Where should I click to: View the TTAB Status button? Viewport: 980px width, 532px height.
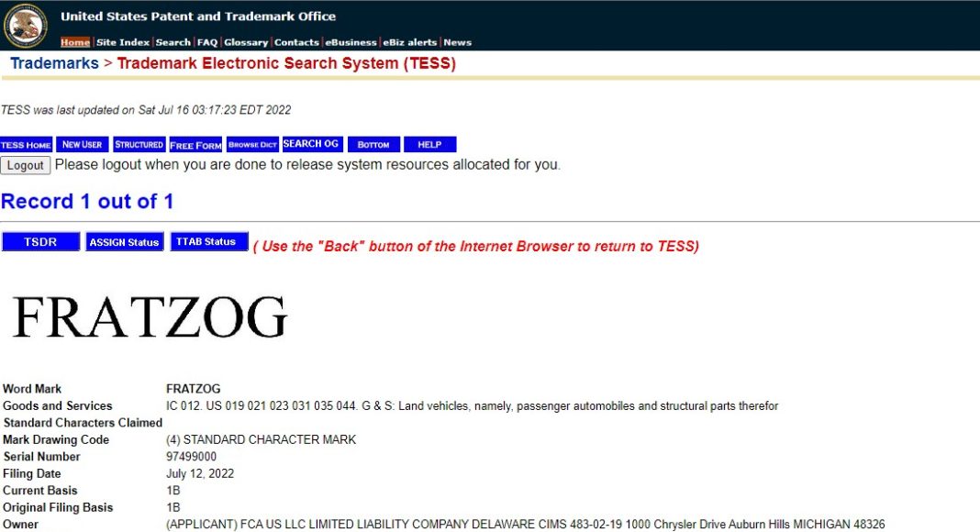(209, 242)
